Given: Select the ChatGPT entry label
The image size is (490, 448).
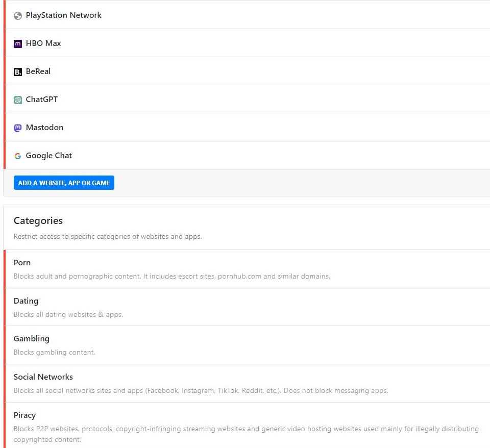Looking at the screenshot, I should click(42, 99).
